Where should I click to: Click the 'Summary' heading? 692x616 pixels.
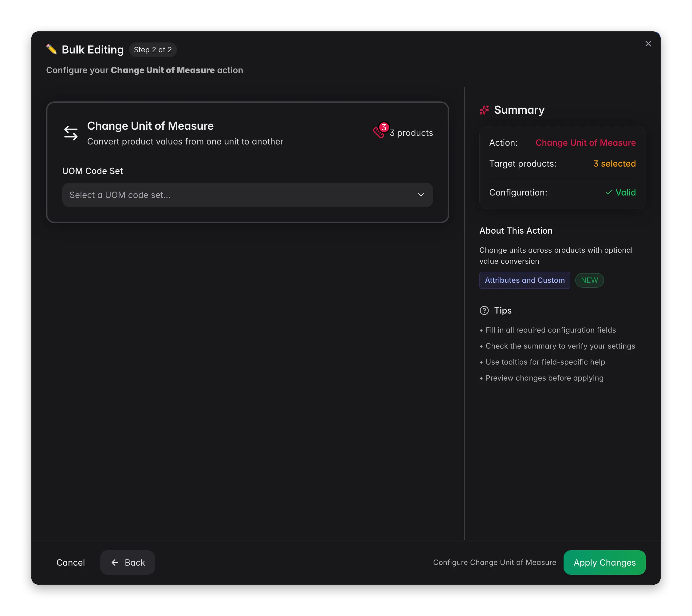pos(519,110)
